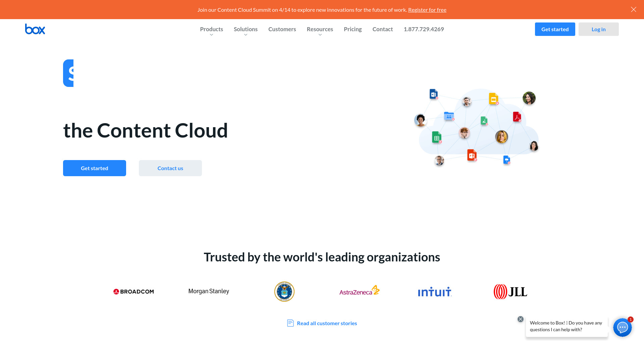644x349 pixels.
Task: Click the JLL logo
Action: click(510, 292)
